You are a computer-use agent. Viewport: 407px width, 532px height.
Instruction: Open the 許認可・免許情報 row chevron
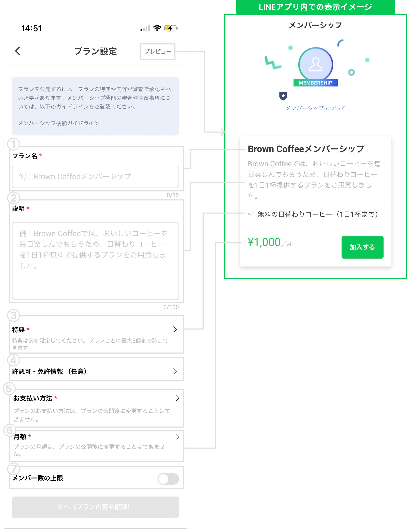point(175,371)
